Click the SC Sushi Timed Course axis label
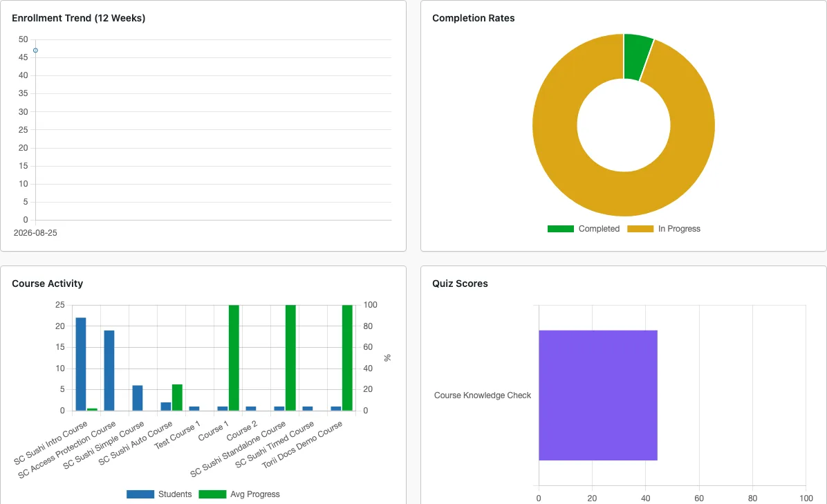The image size is (827, 504). click(x=275, y=445)
